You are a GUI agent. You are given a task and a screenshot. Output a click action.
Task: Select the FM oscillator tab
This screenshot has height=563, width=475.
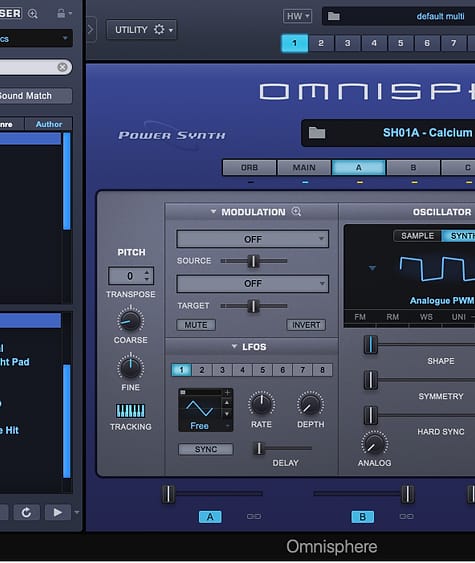360,317
